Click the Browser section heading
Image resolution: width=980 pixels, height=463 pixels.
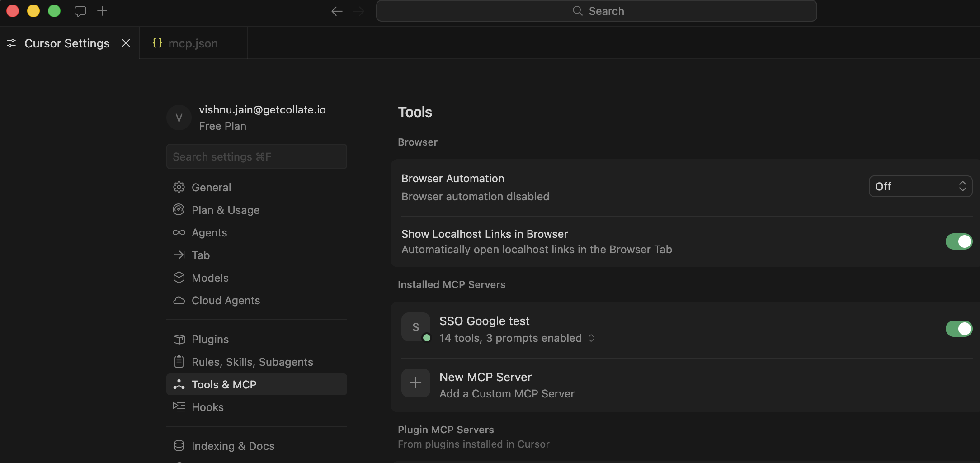(x=417, y=142)
